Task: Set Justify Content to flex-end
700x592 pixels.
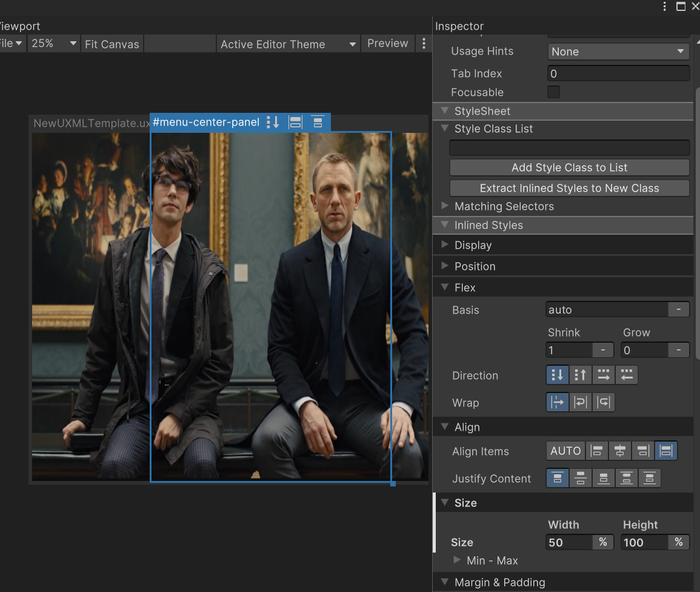Action: [x=603, y=478]
